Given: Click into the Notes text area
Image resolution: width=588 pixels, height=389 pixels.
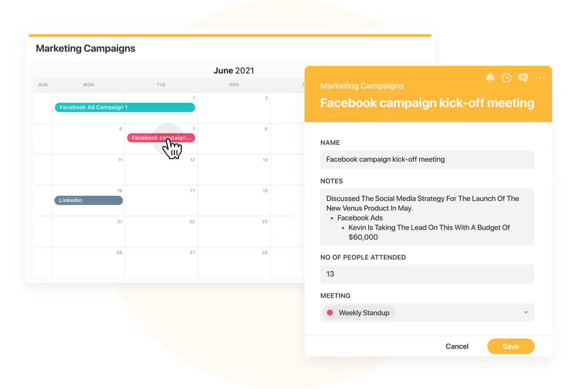Looking at the screenshot, I should click(x=427, y=217).
